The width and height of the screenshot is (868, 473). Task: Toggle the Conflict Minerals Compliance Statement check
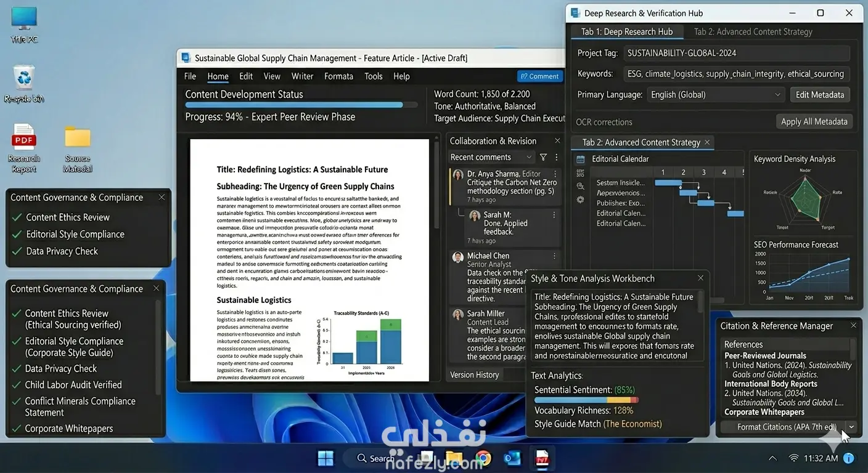17,402
